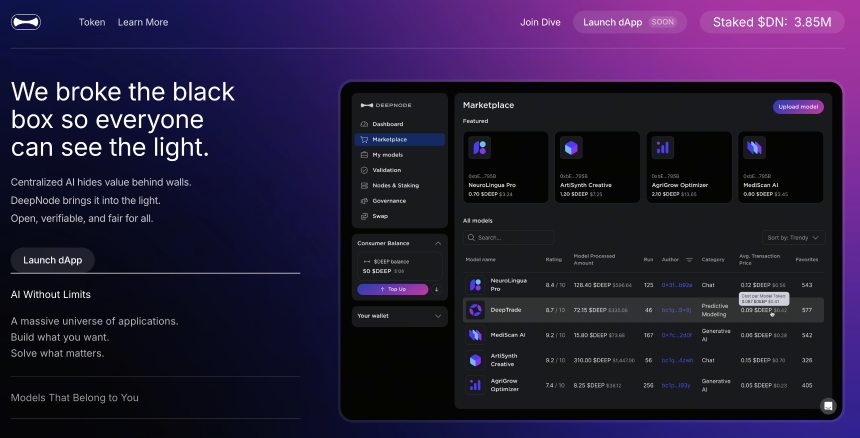860x438 pixels.
Task: Click the Staked $DN 3.85M pill
Action: pyautogui.click(x=772, y=22)
